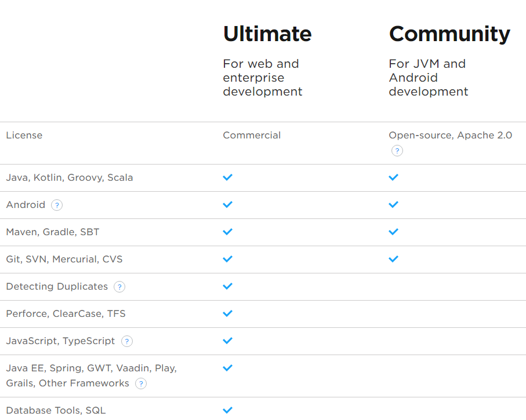Click Ultimate checkmark in Detecting Duplicates row
The image size is (526, 420).
pos(227,286)
